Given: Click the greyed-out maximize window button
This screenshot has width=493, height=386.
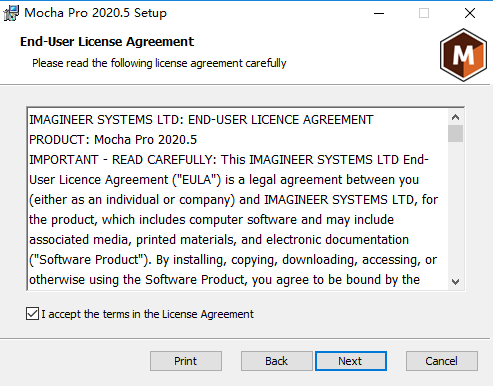Looking at the screenshot, I should point(424,13).
